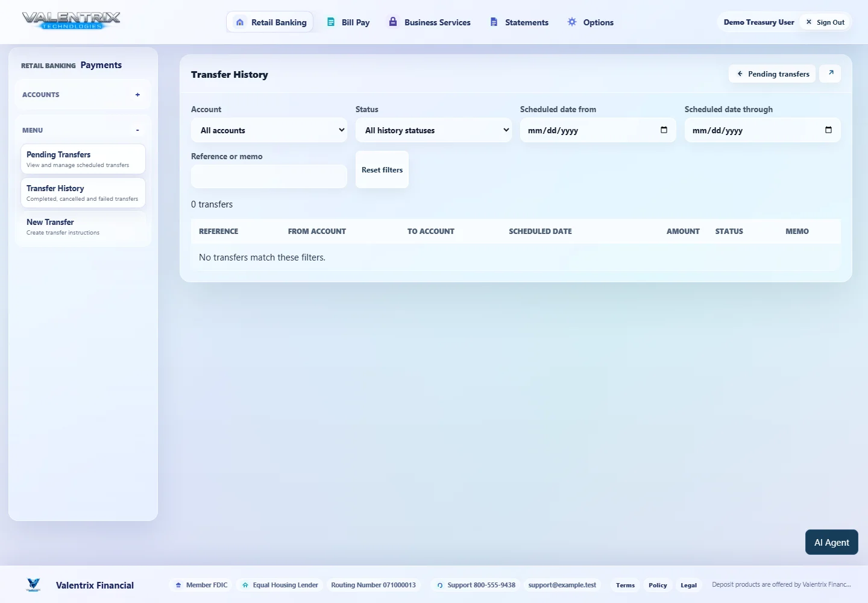This screenshot has width=868, height=603.
Task: Click the Scheduled date through field
Action: (763, 130)
